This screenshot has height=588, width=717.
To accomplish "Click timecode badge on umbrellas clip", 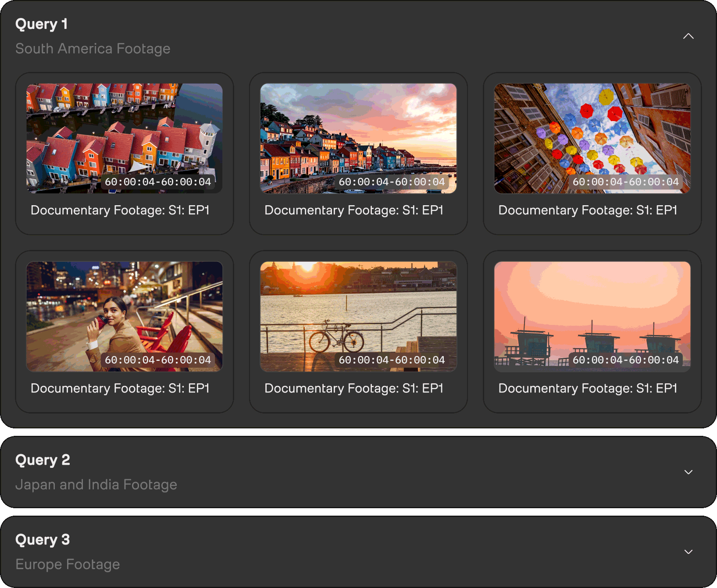I will [626, 182].
